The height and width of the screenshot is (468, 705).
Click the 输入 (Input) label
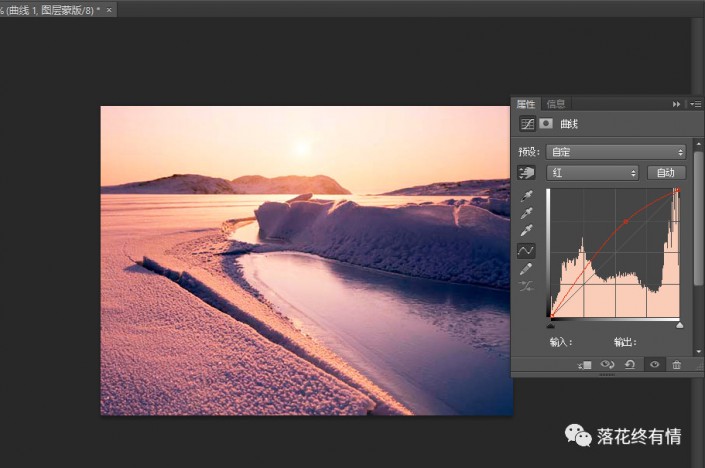(x=561, y=342)
